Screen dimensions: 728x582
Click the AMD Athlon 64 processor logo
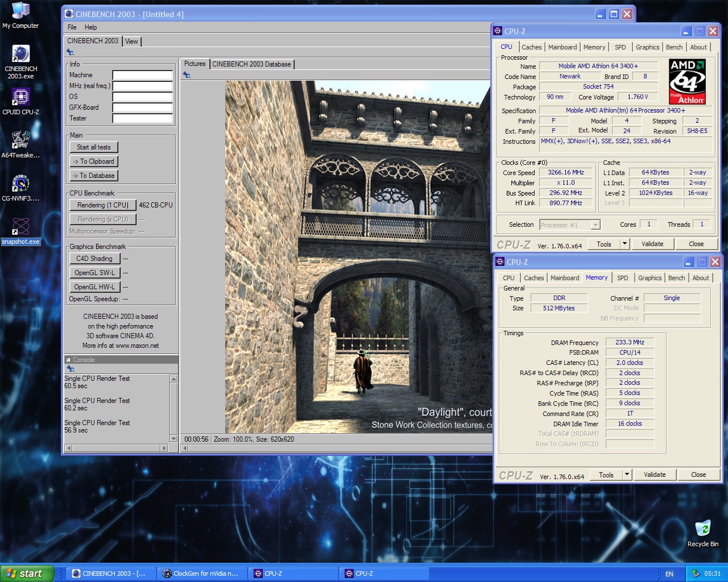tap(687, 81)
